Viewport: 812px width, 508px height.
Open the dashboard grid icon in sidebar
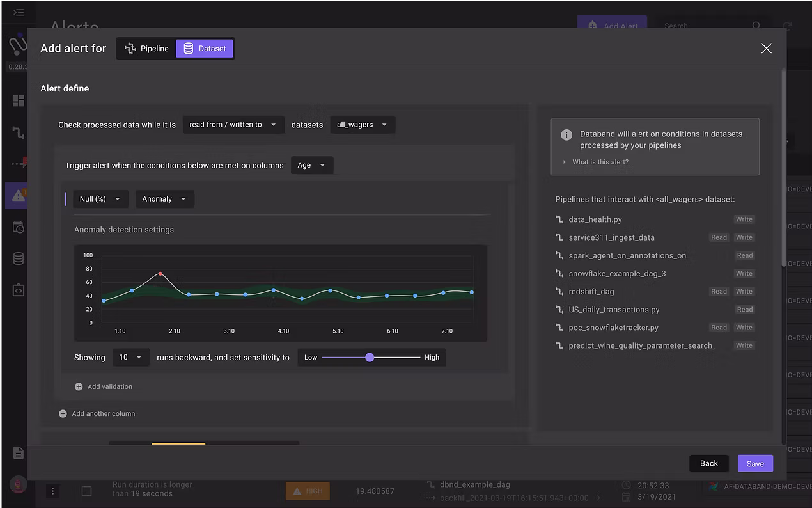pyautogui.click(x=18, y=100)
